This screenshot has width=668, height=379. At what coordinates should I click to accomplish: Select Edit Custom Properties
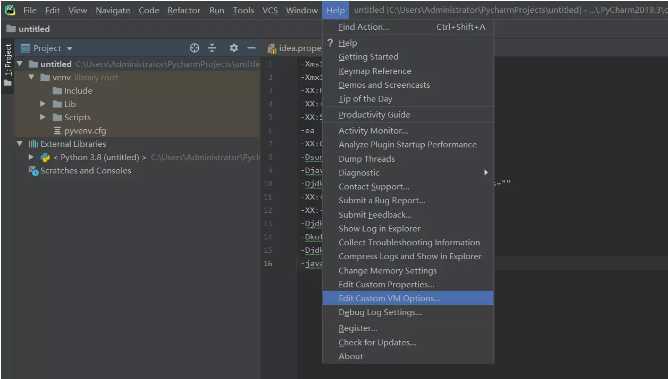[x=408, y=284]
